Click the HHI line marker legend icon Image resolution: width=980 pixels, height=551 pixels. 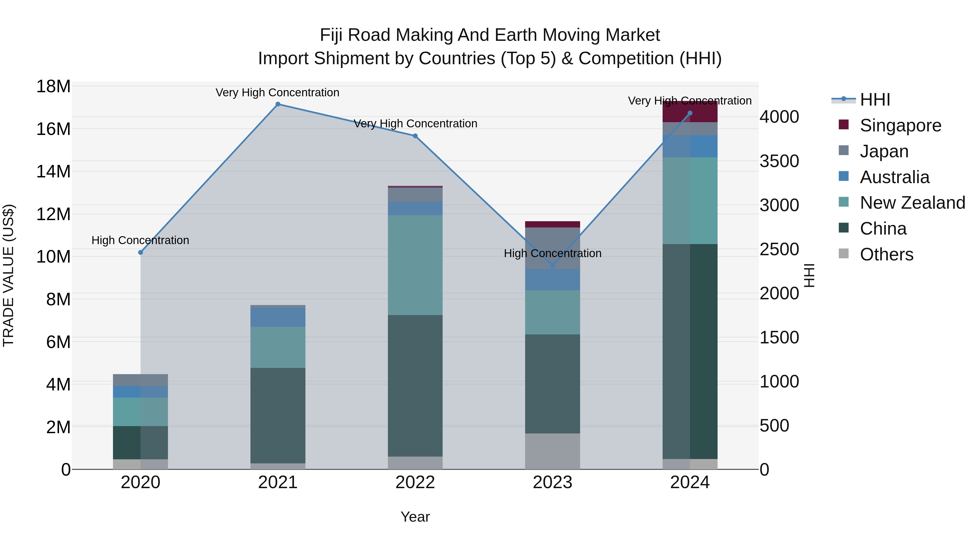[x=843, y=99]
